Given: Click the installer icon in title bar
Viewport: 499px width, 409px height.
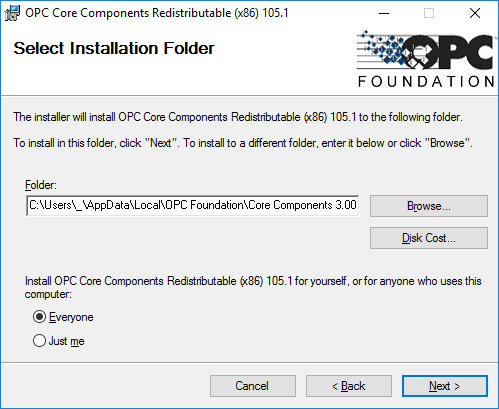Looking at the screenshot, I should pos(12,13).
